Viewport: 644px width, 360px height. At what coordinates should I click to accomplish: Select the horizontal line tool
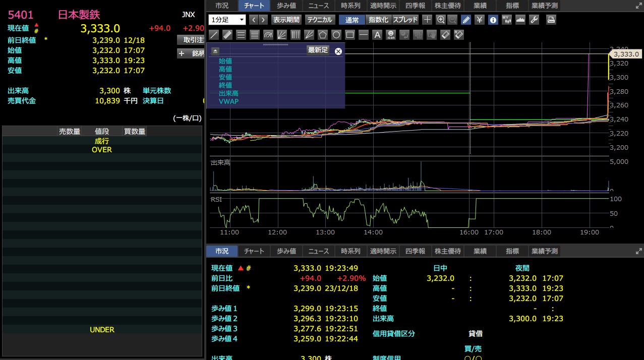364,35
